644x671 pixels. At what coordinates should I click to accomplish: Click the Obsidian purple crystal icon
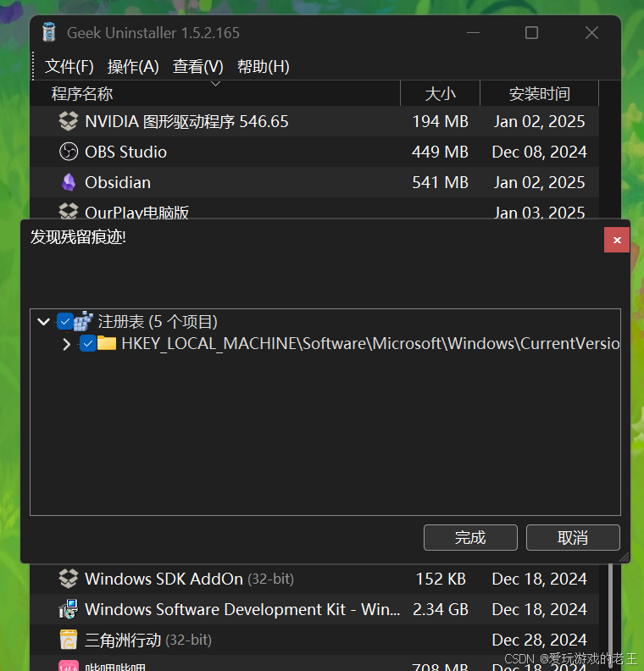pos(69,182)
